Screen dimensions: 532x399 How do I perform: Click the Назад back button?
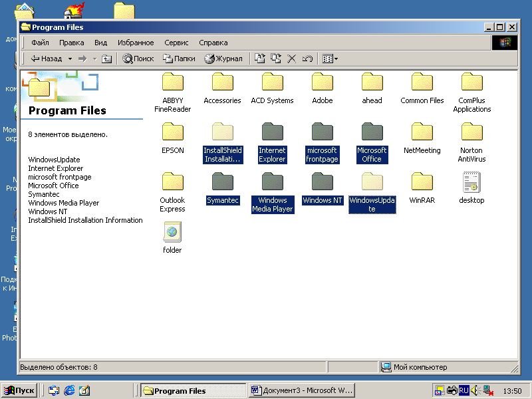point(47,59)
